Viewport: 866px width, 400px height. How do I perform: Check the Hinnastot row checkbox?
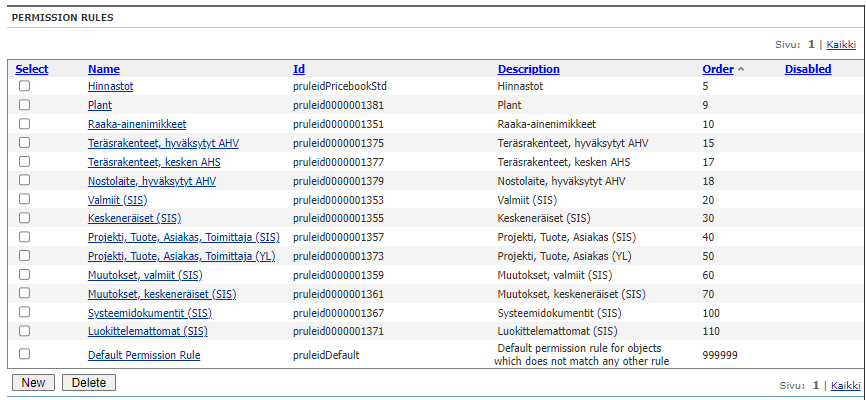point(25,86)
